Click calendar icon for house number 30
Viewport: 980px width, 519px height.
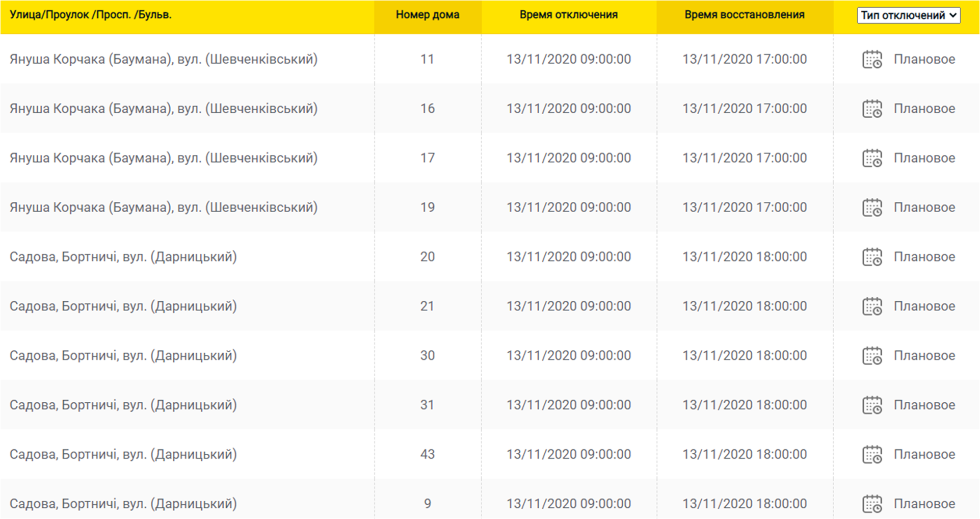click(872, 356)
